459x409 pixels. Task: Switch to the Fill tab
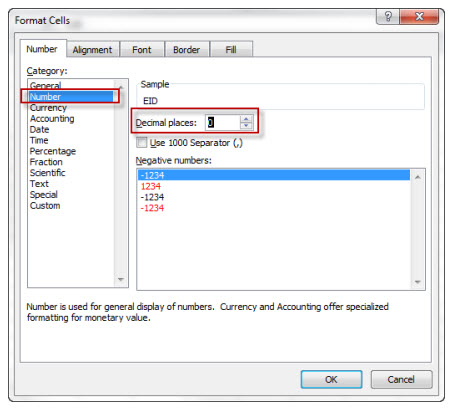(231, 50)
